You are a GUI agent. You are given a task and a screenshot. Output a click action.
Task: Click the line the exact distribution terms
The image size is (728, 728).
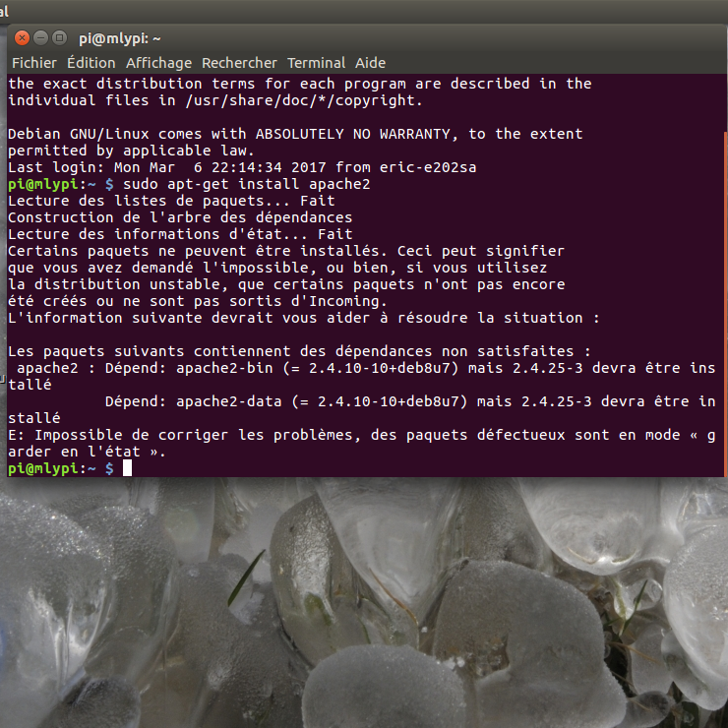(x=299, y=84)
